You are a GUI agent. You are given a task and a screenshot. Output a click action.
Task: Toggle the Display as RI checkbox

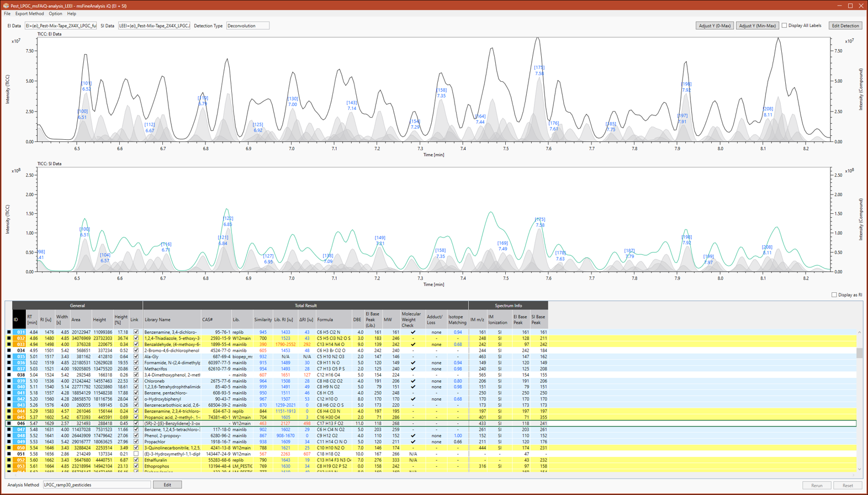(834, 295)
